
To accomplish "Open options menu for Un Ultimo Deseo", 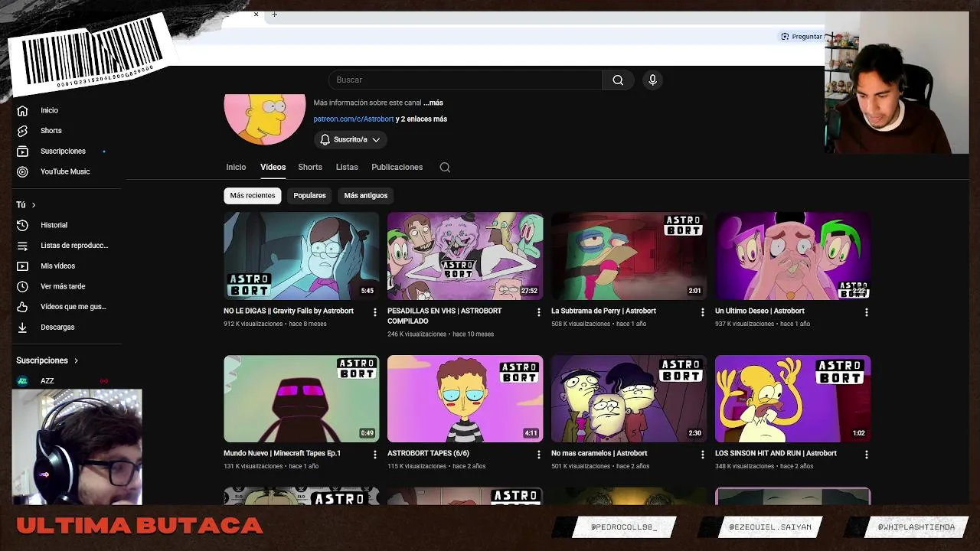I will pos(866,312).
